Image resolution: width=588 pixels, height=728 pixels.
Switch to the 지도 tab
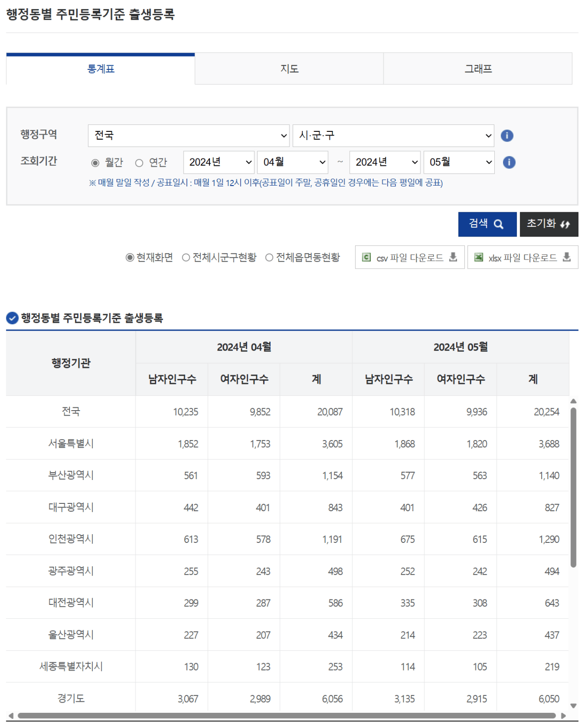[289, 69]
